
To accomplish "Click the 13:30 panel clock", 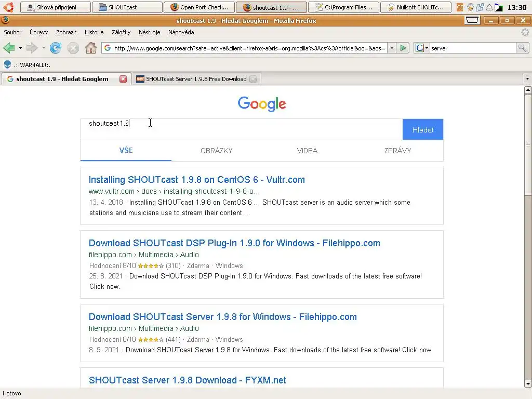I will tap(517, 7).
